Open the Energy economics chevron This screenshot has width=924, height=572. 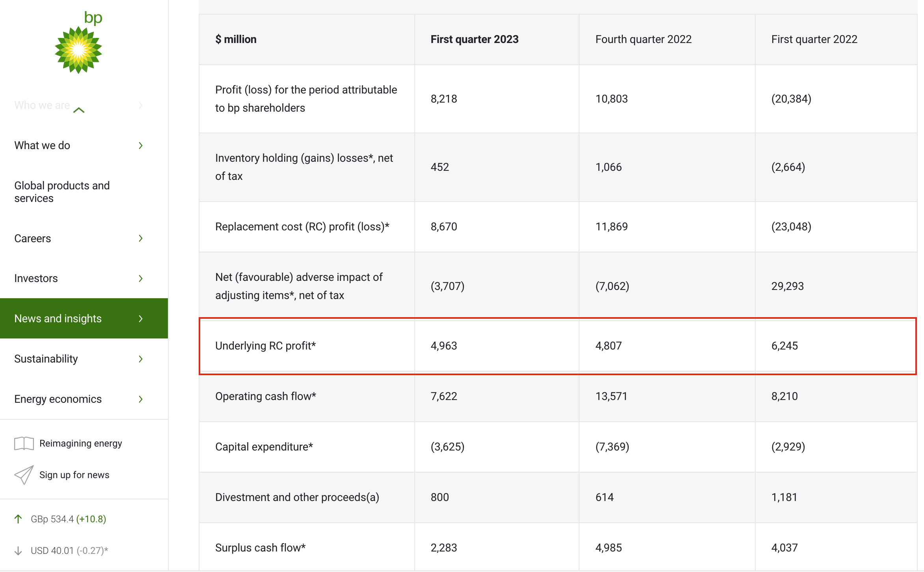pyautogui.click(x=141, y=399)
